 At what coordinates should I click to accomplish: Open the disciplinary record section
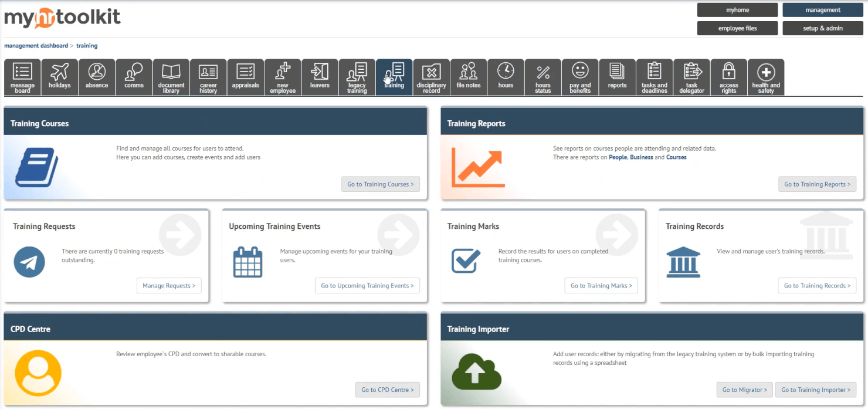point(431,76)
